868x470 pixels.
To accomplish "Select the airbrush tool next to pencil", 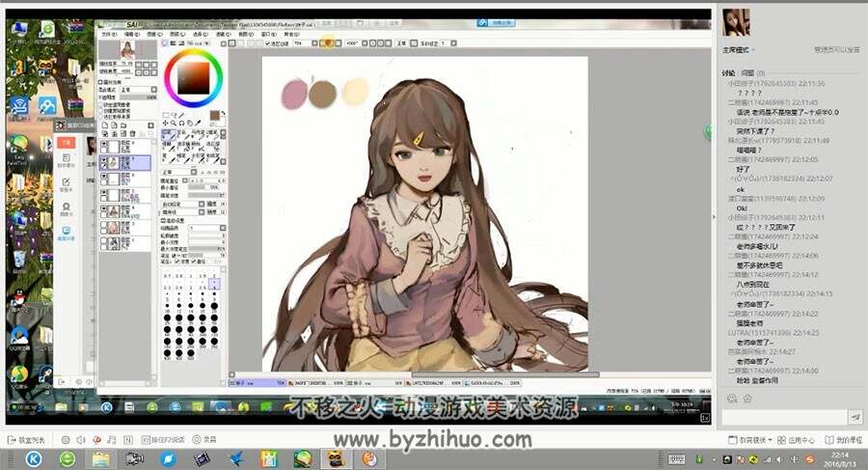I will (x=184, y=135).
